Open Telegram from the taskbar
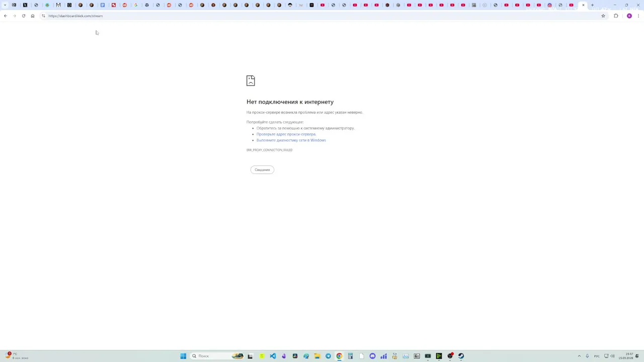 pos(328,356)
